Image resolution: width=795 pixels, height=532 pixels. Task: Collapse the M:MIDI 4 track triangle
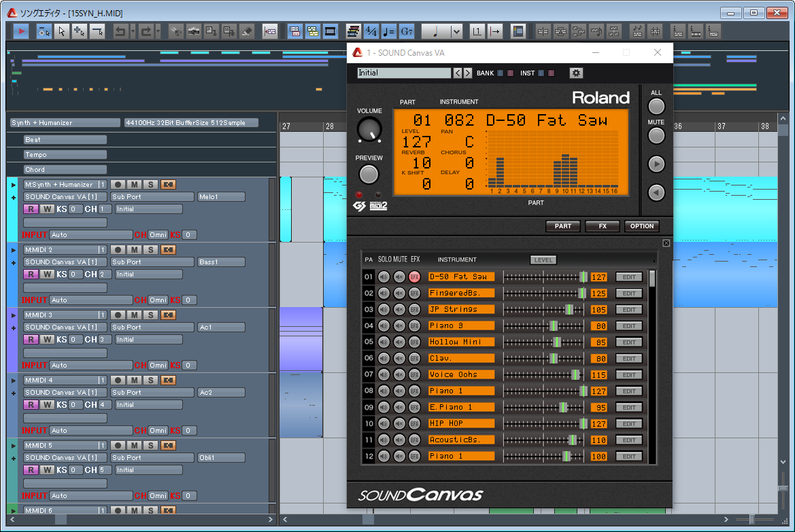tap(13, 380)
